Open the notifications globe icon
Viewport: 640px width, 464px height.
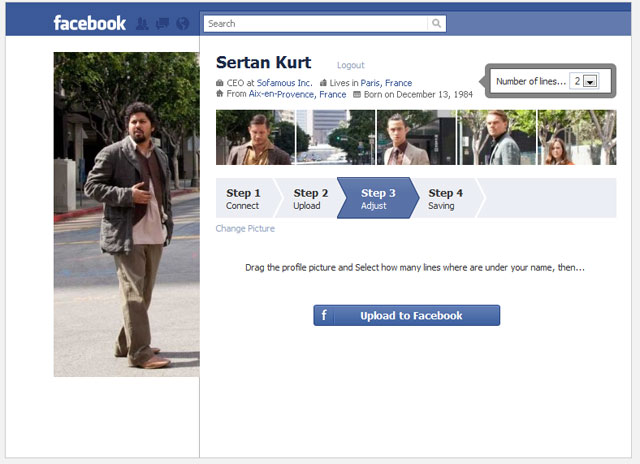pos(182,24)
